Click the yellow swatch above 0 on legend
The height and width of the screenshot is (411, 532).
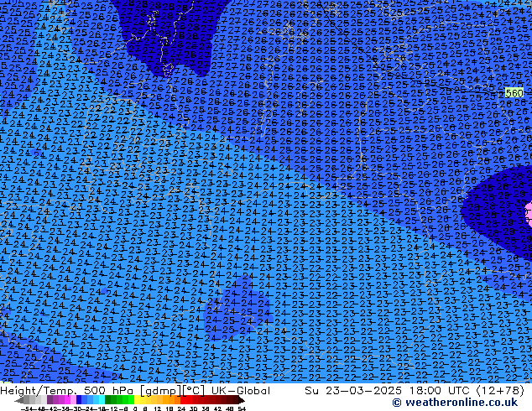click(137, 400)
